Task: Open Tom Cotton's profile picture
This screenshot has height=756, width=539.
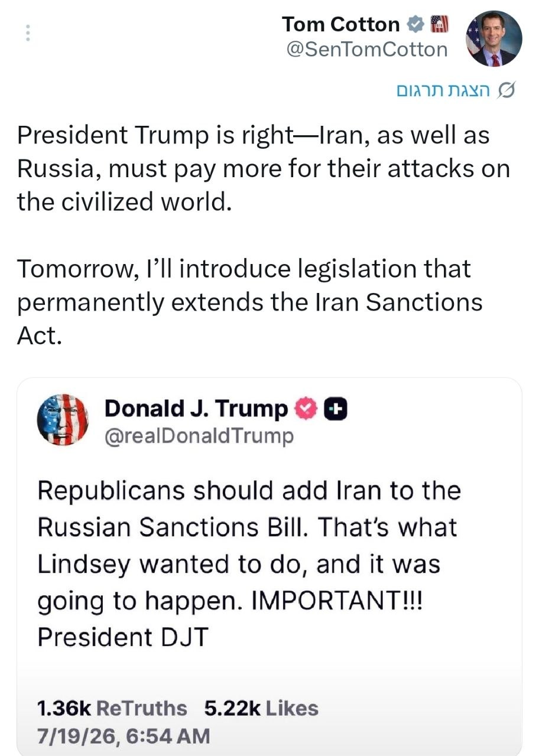Action: [493, 39]
